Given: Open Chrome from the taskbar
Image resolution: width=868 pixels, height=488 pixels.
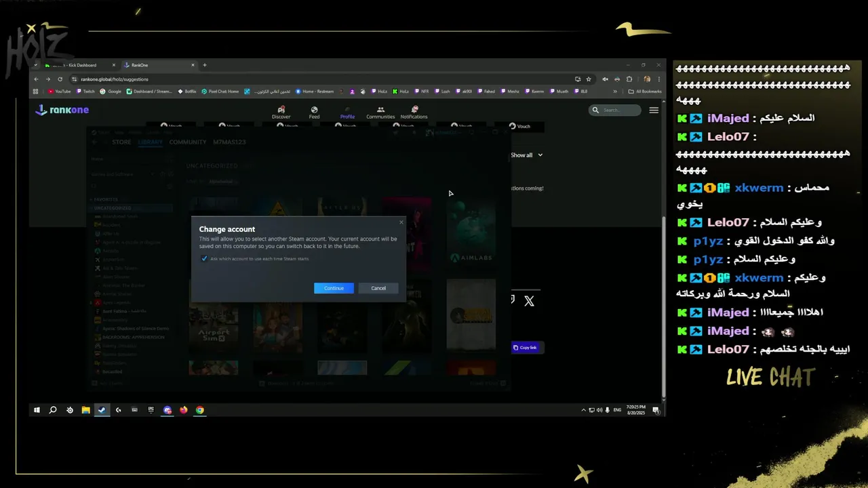Looking at the screenshot, I should click(x=200, y=410).
